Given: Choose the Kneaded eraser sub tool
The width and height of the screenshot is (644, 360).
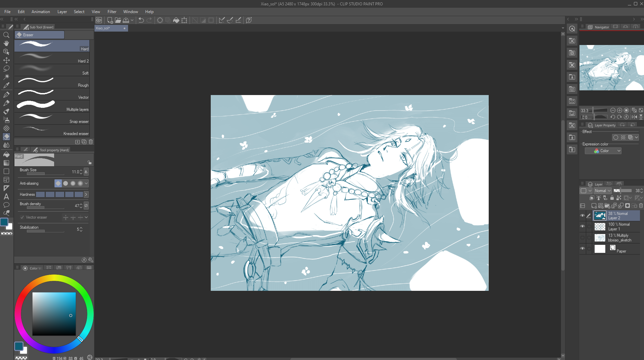Looking at the screenshot, I should point(52,131).
